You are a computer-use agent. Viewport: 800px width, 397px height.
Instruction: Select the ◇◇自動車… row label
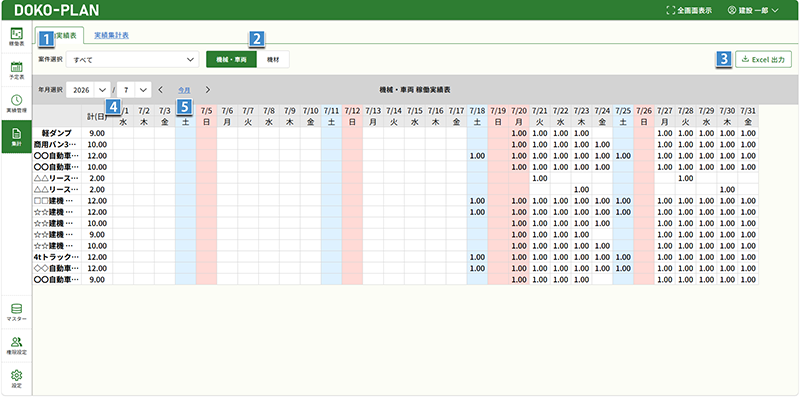tap(57, 268)
